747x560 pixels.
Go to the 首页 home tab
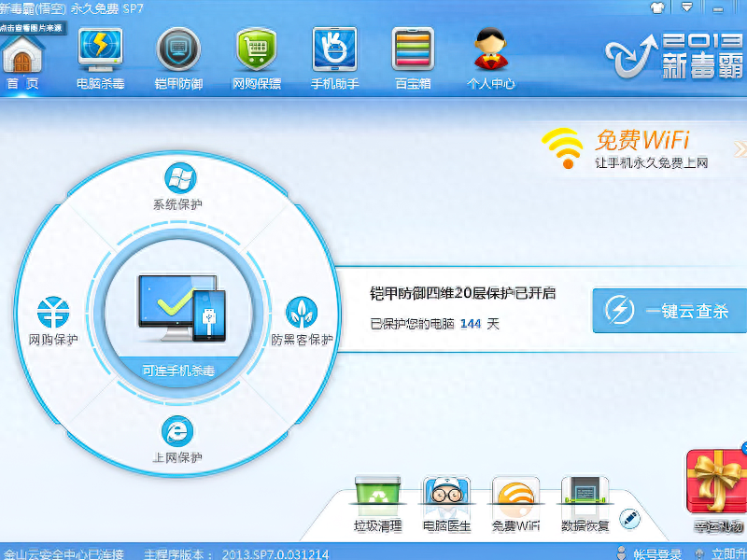pyautogui.click(x=22, y=56)
